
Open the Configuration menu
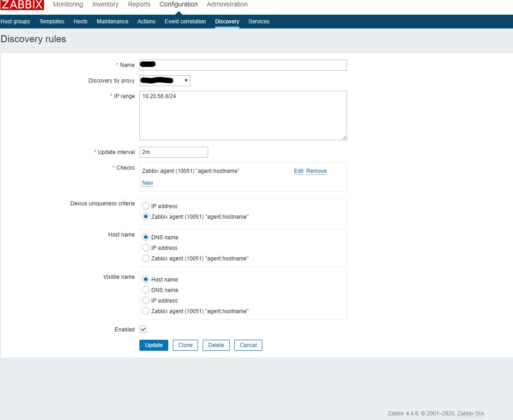point(179,4)
